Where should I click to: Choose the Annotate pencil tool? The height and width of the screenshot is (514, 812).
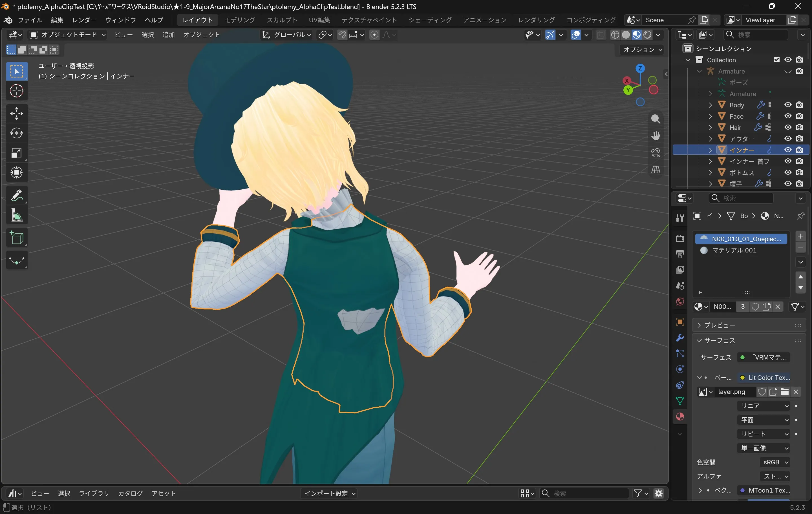[17, 196]
